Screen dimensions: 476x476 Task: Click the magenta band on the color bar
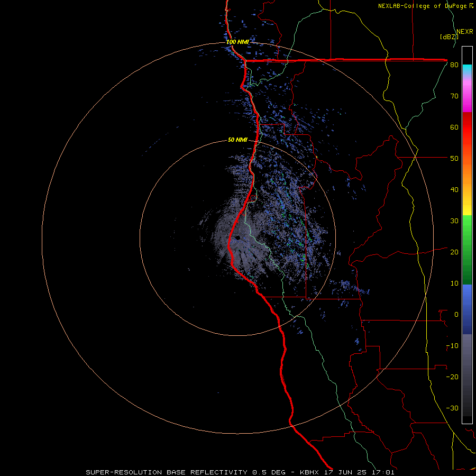(x=467, y=97)
